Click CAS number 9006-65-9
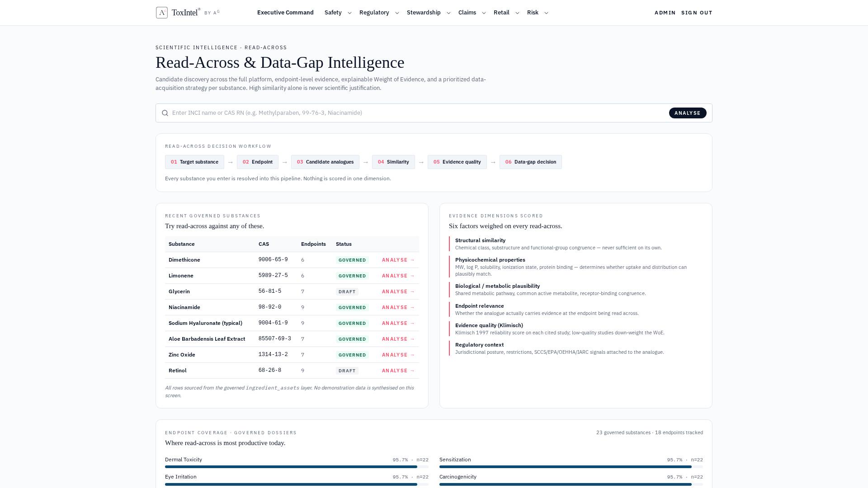The image size is (868, 488). click(273, 260)
